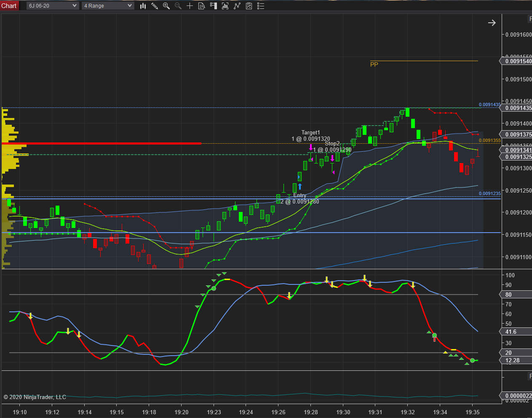The image size is (532, 418).
Task: Open the strategies icon
Action: (249, 5)
